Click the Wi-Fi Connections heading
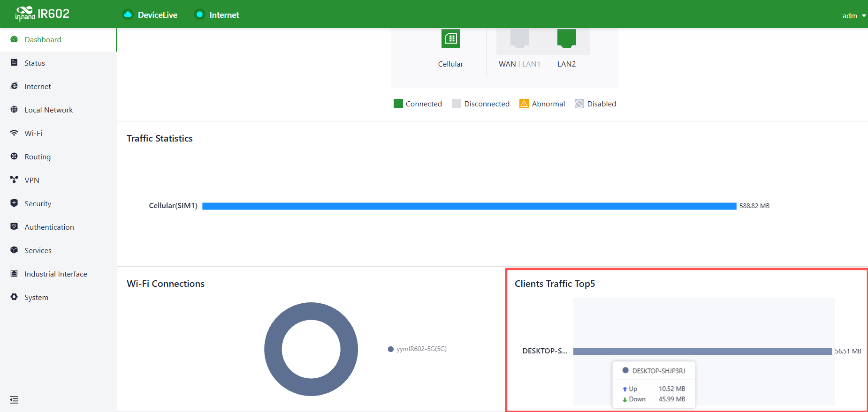 pyautogui.click(x=166, y=284)
